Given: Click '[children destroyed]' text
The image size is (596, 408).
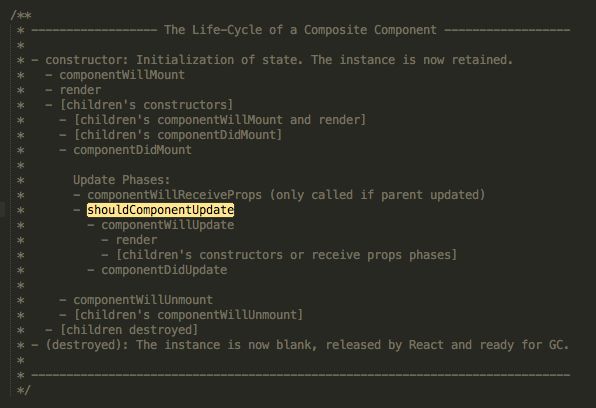Looking at the screenshot, I should (x=129, y=330).
